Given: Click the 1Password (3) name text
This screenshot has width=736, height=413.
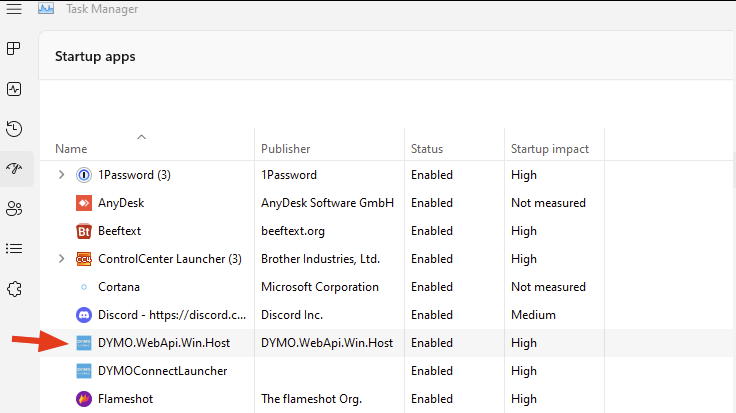Looking at the screenshot, I should click(134, 175).
